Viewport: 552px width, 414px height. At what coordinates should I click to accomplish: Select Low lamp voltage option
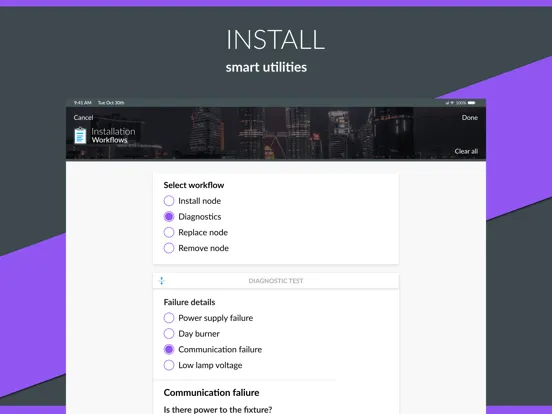coord(169,365)
